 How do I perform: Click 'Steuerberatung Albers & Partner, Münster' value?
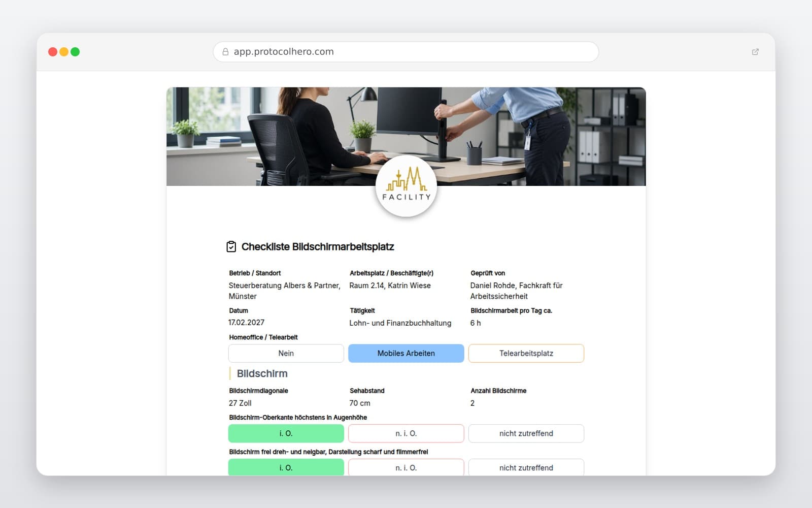point(284,291)
